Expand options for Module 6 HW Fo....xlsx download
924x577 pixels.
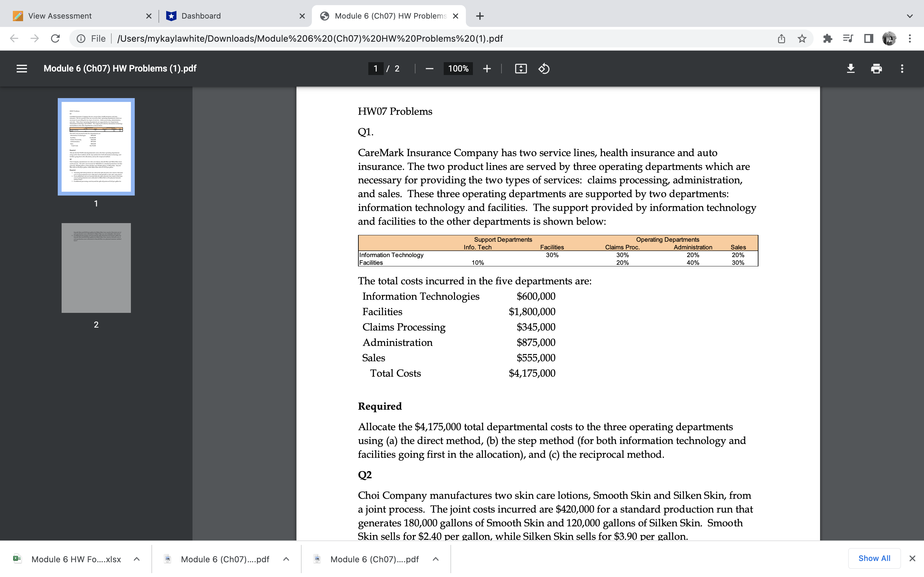pyautogui.click(x=136, y=559)
